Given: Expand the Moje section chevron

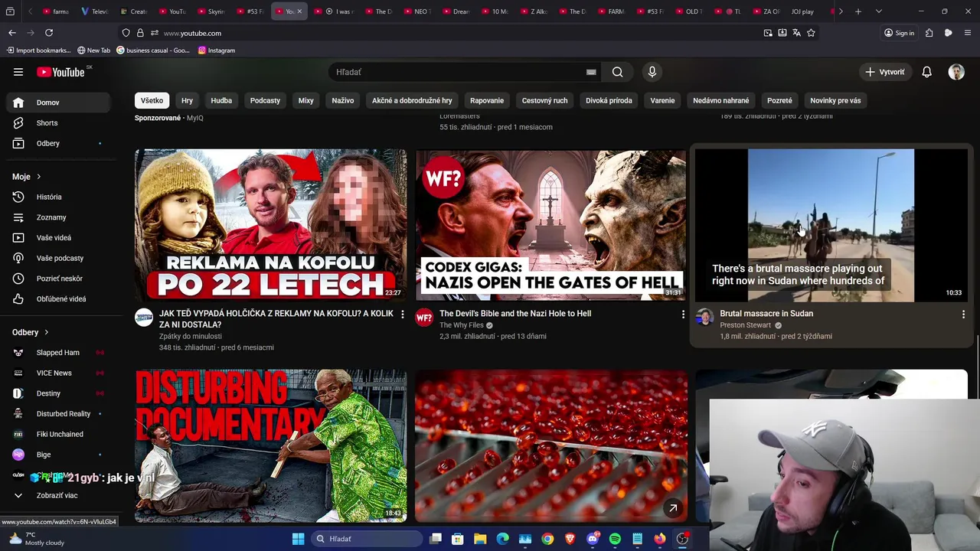Looking at the screenshot, I should pos(38,177).
